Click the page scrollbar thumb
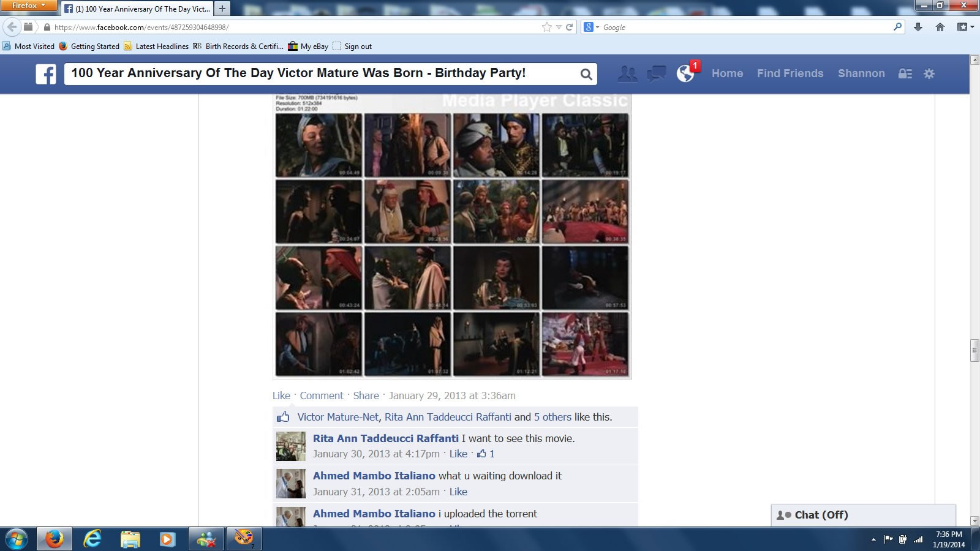The image size is (980, 551). point(974,351)
